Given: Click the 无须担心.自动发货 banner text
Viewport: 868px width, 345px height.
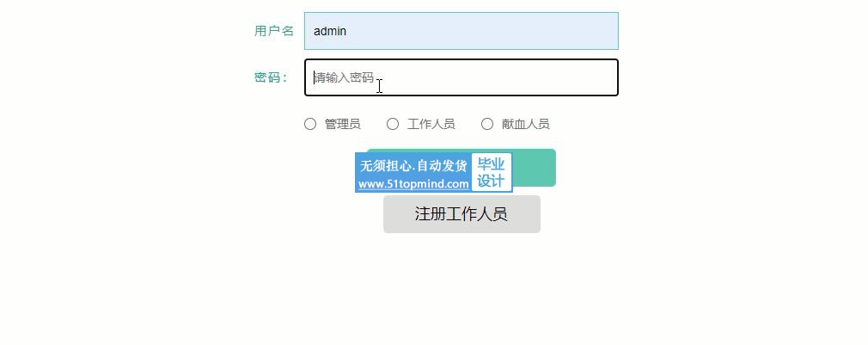Looking at the screenshot, I should click(413, 165).
